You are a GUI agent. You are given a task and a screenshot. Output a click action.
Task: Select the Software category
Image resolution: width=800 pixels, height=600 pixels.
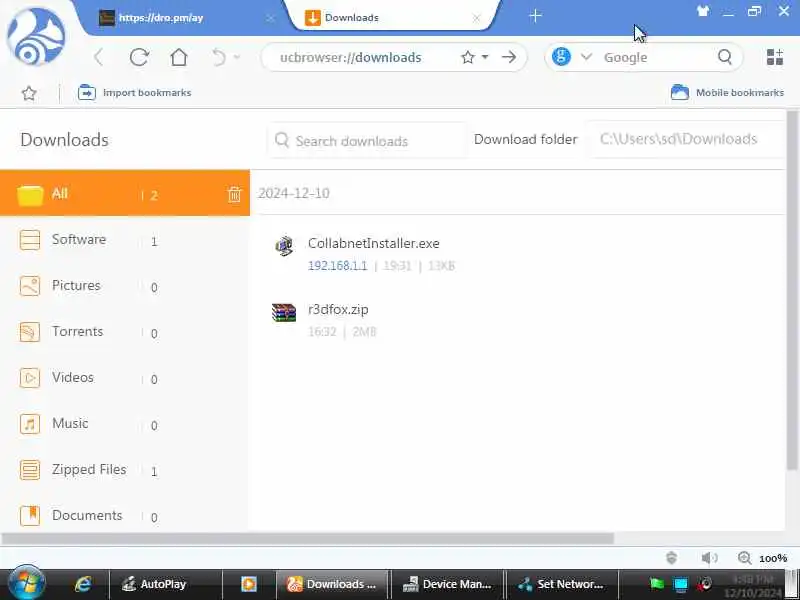(125, 240)
